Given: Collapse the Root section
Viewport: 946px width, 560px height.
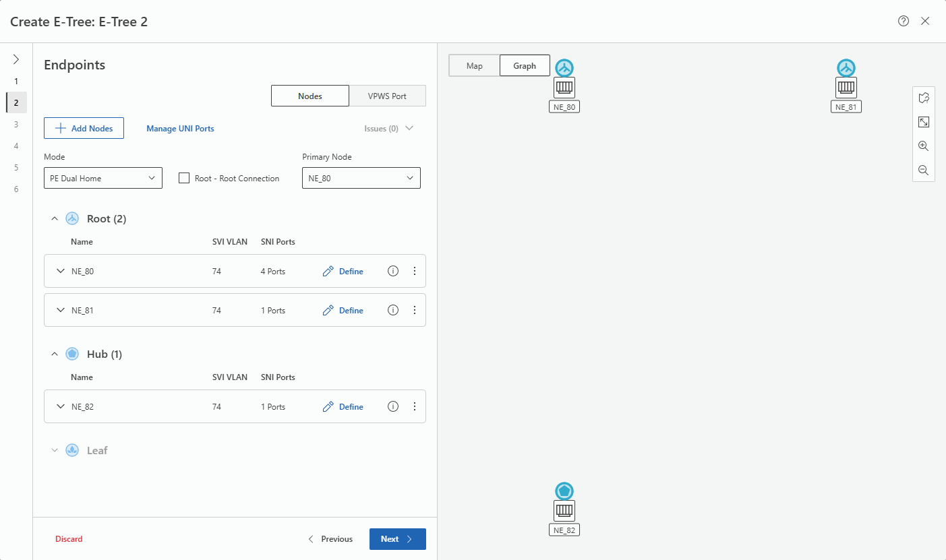Looking at the screenshot, I should point(55,219).
